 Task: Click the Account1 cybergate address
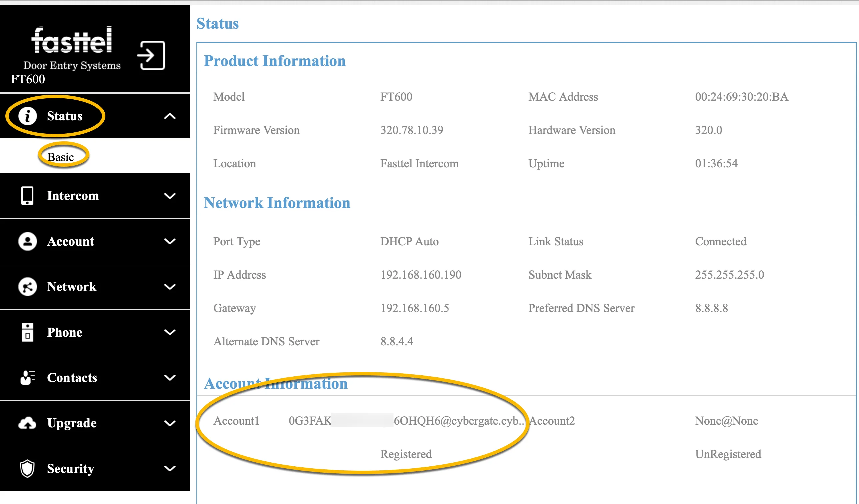[x=407, y=421]
